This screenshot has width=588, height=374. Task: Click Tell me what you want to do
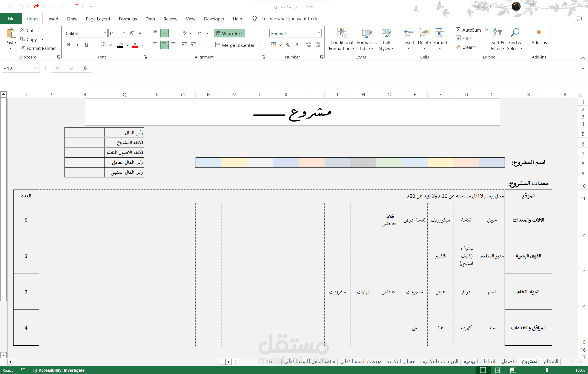(290, 18)
